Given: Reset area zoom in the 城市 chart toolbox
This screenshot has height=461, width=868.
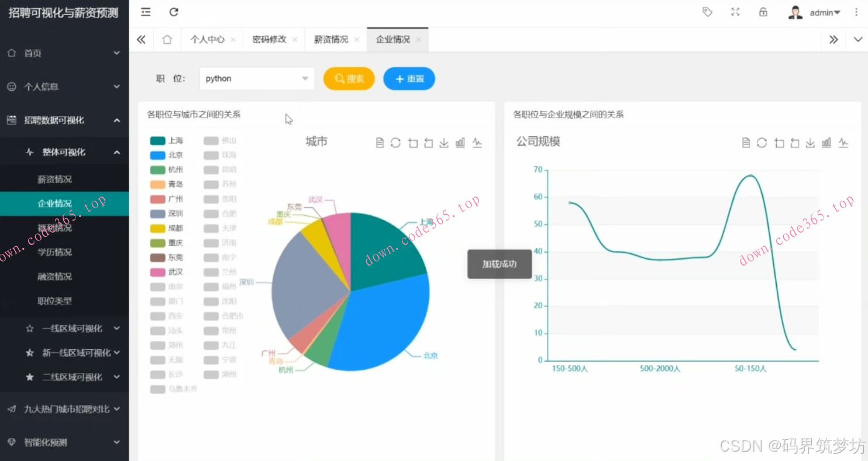Looking at the screenshot, I should point(428,143).
